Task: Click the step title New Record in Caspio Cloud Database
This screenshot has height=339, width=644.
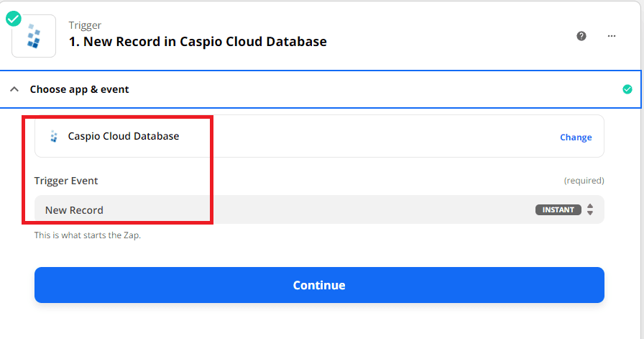Action: (x=198, y=42)
